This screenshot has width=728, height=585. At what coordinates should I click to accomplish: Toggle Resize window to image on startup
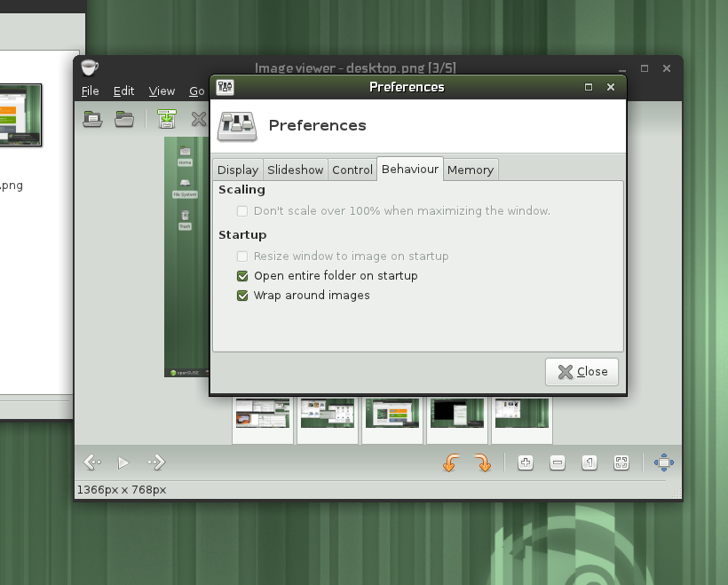click(x=242, y=257)
